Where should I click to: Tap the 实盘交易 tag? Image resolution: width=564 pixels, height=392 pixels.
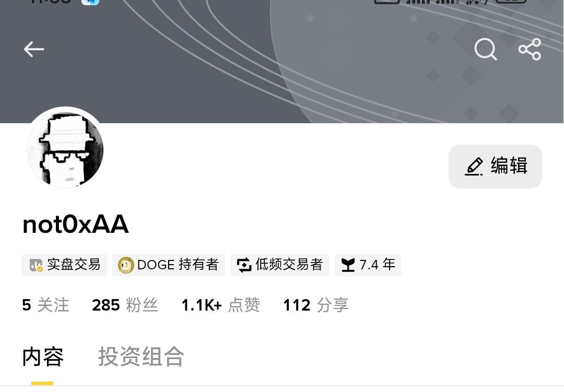tap(65, 265)
